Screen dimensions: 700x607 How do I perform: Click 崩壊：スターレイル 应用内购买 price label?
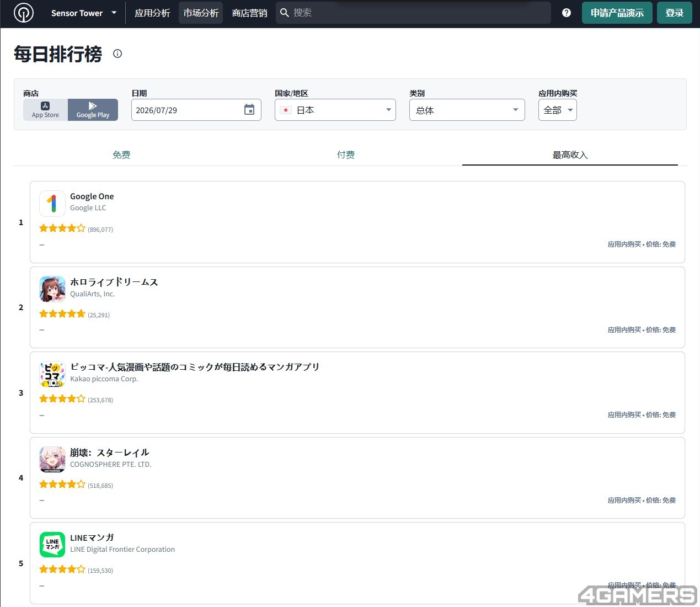[642, 500]
